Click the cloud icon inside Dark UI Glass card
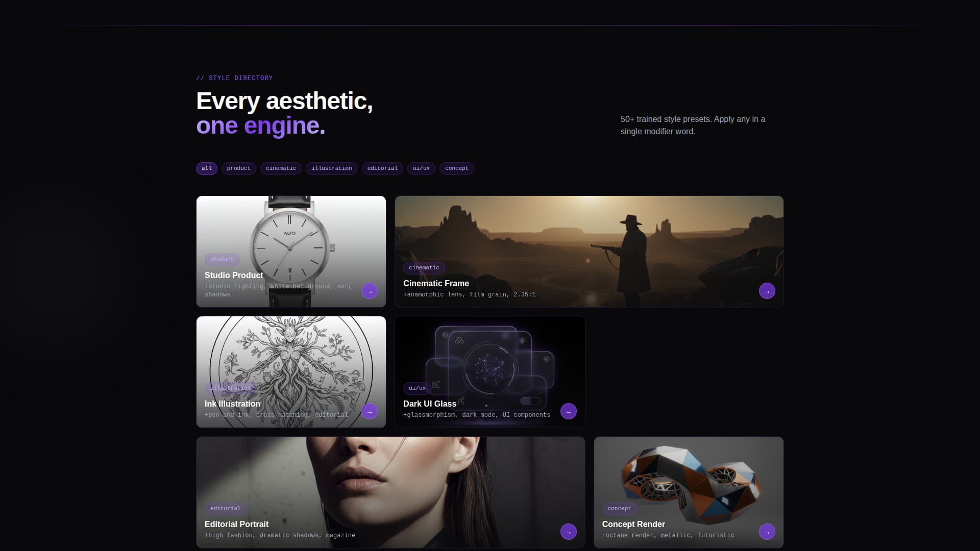 (459, 340)
